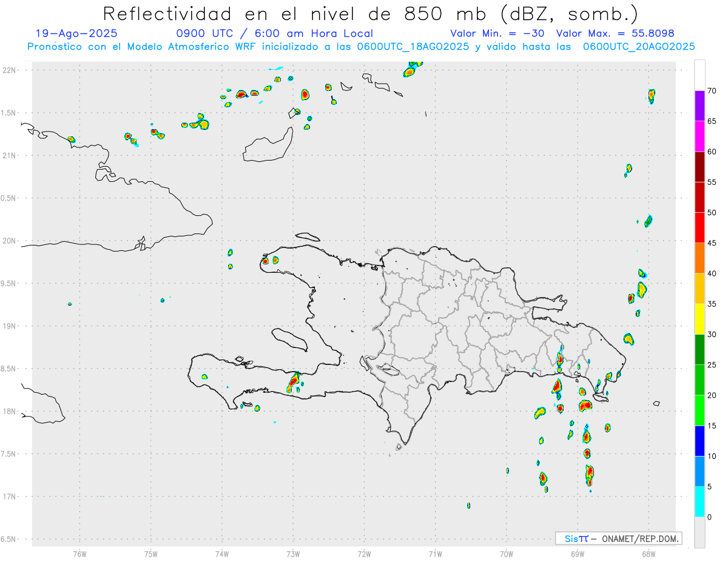Click the colorbar label "50"
Viewport: 728px width, 562px height.
coord(712,213)
